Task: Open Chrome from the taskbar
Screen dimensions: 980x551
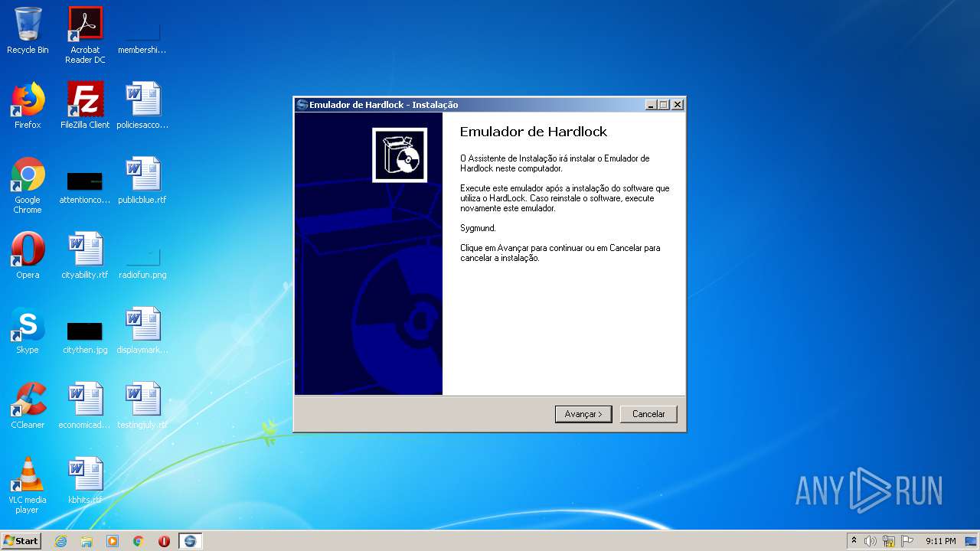Action: [139, 541]
